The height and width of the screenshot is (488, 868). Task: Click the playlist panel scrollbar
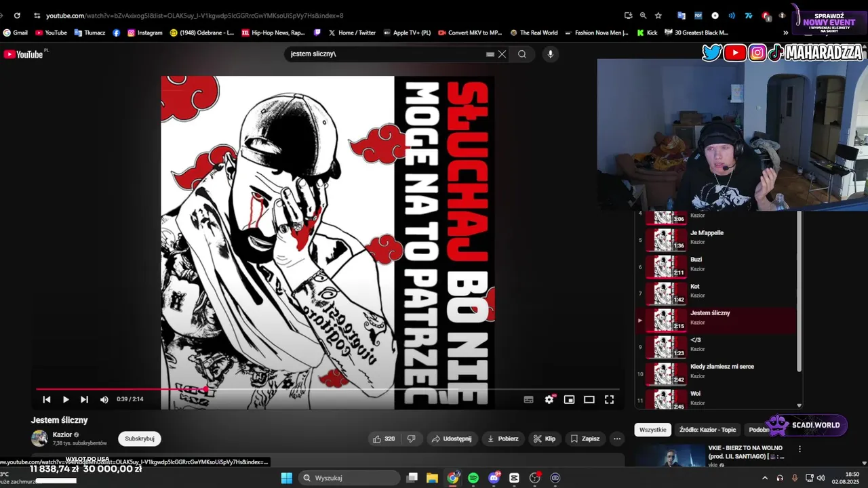pyautogui.click(x=800, y=291)
